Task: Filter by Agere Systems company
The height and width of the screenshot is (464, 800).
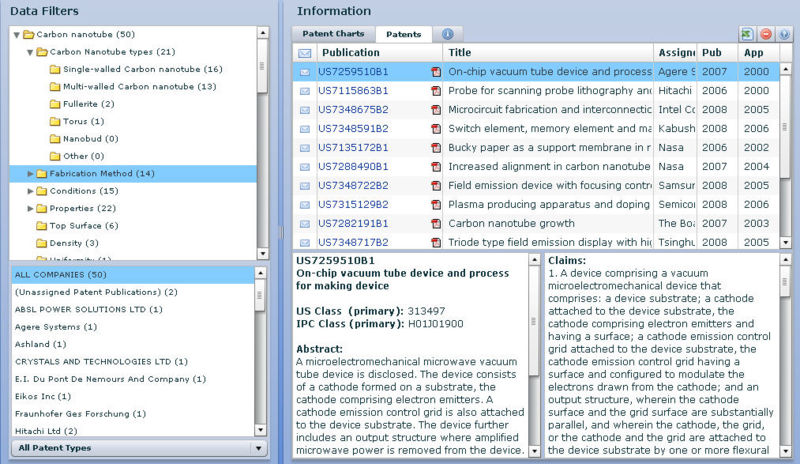Action: (x=55, y=326)
